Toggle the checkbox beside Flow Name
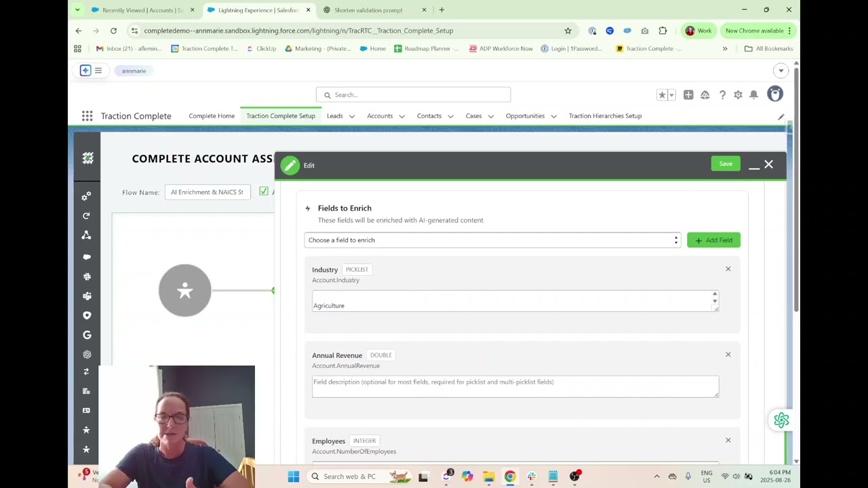The height and width of the screenshot is (488, 868). [264, 192]
